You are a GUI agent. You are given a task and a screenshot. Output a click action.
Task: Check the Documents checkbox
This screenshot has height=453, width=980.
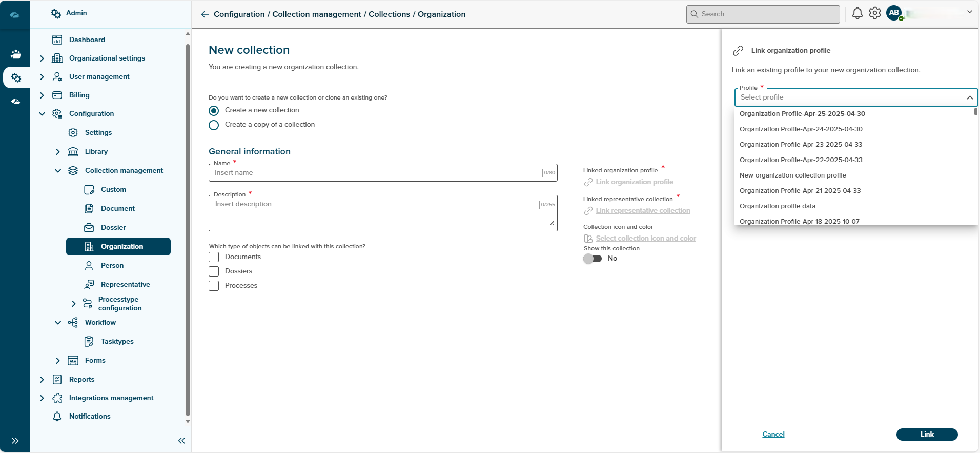214,257
